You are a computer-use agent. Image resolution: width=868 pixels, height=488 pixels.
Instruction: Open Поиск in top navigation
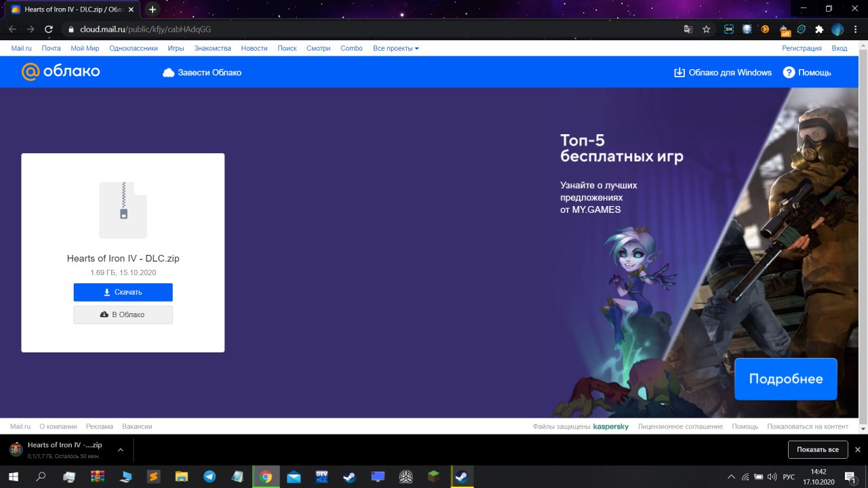click(x=287, y=48)
